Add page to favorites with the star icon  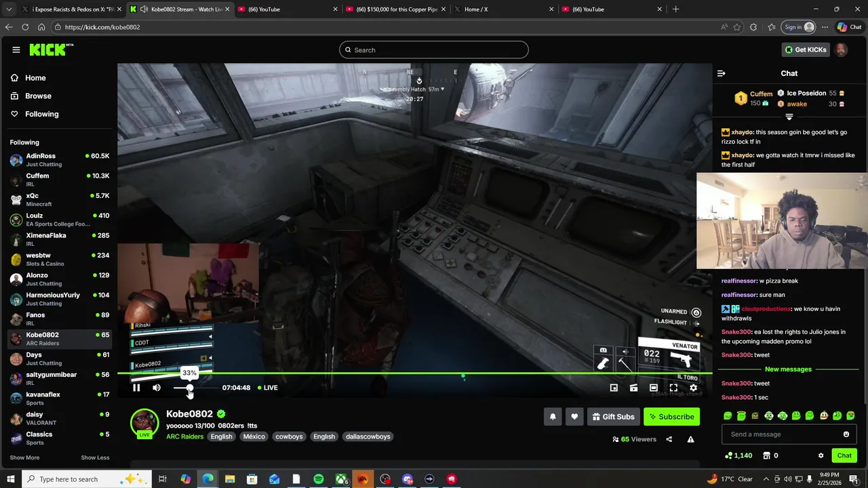(x=736, y=27)
